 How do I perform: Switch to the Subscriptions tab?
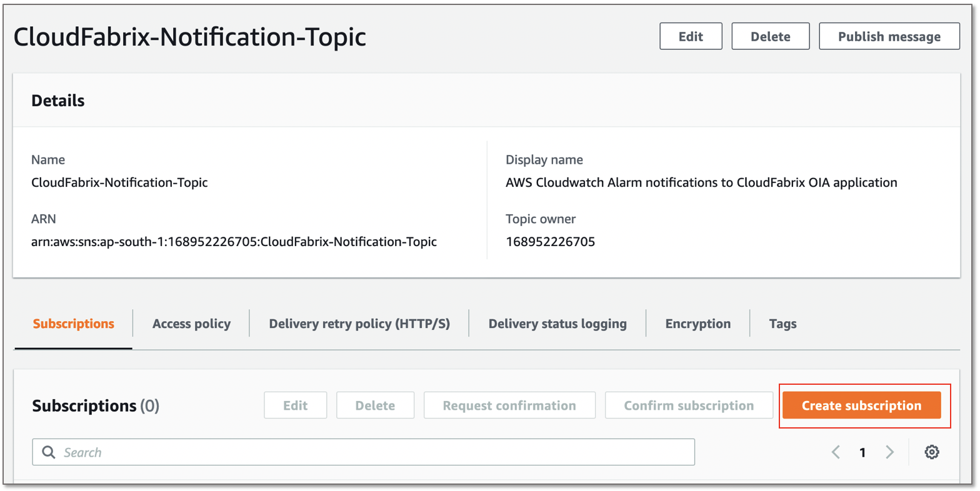pos(73,324)
